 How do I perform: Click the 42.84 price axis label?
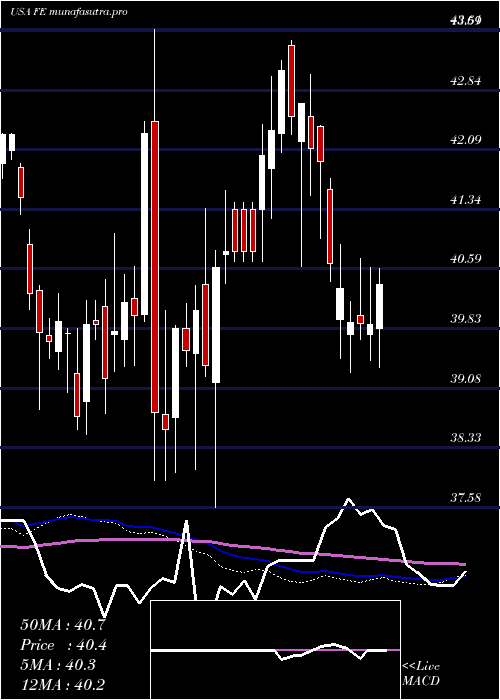[x=466, y=81]
